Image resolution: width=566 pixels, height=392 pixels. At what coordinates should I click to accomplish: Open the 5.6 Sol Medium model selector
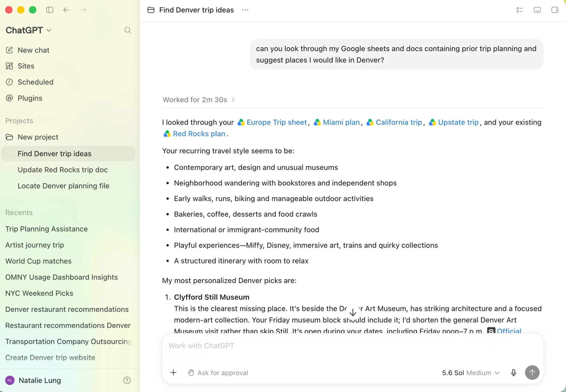(x=471, y=373)
